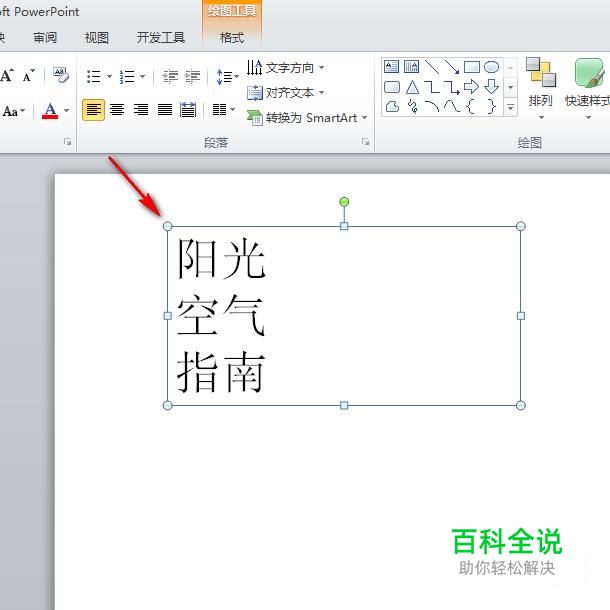Viewport: 610px width, 610px height.
Task: Select the right brace shape
Action: coord(492,106)
